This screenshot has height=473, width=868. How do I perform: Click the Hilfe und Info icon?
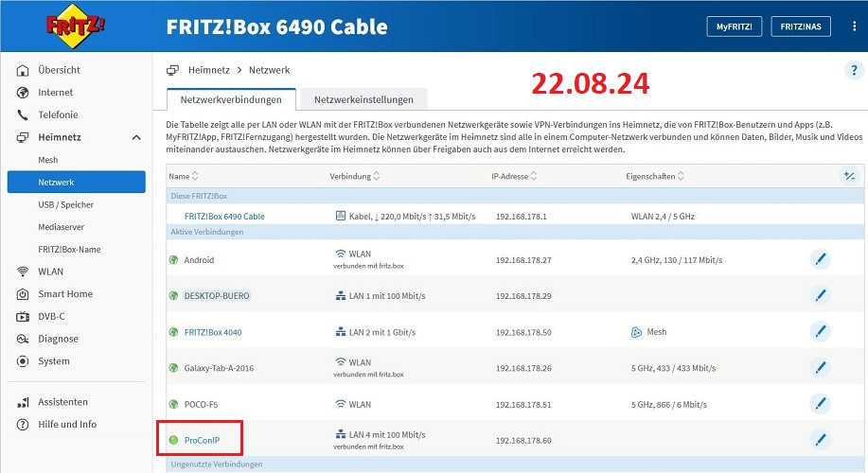click(x=23, y=425)
